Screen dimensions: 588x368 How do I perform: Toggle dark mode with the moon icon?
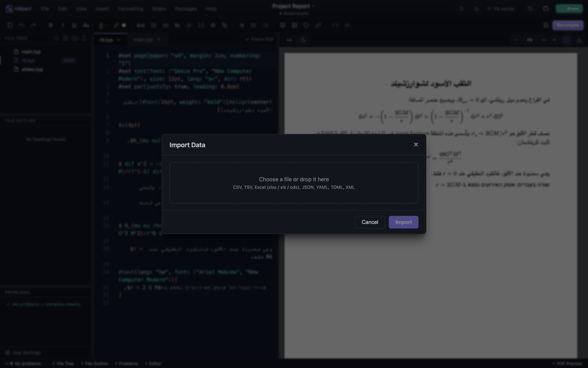click(477, 9)
